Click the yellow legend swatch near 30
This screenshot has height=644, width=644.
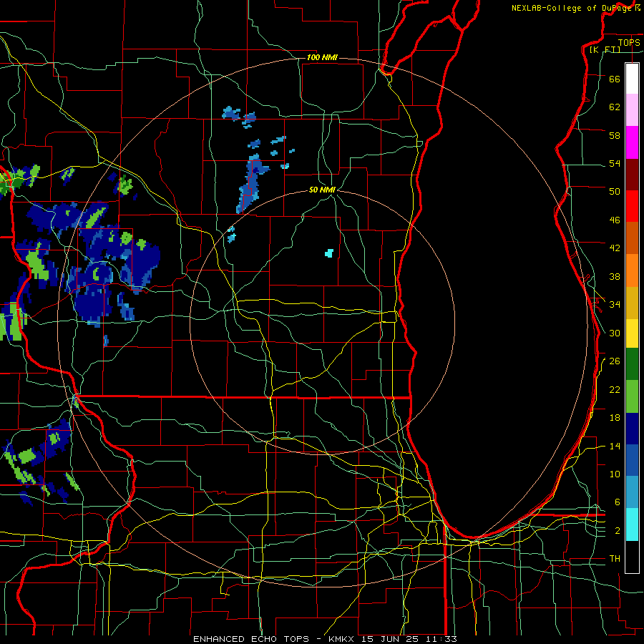point(632,333)
